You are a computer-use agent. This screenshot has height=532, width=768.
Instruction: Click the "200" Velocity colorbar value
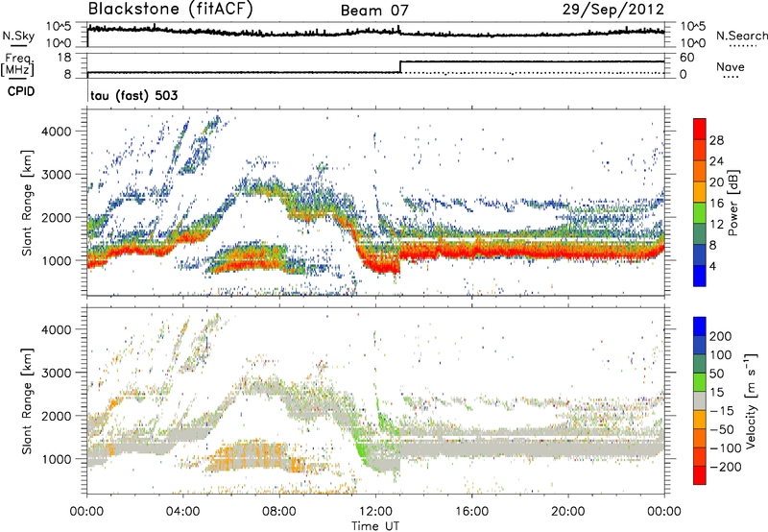(721, 336)
